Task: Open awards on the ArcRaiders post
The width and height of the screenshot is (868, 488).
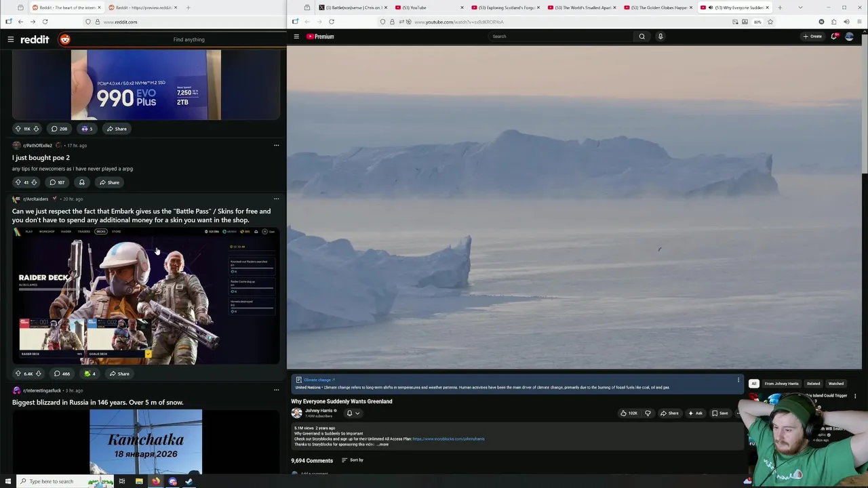Action: coord(90,373)
